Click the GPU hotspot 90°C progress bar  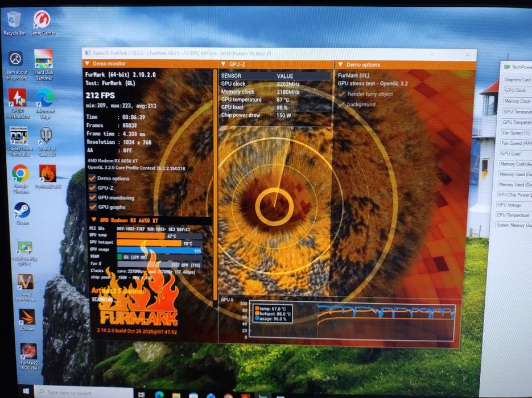[x=159, y=243]
